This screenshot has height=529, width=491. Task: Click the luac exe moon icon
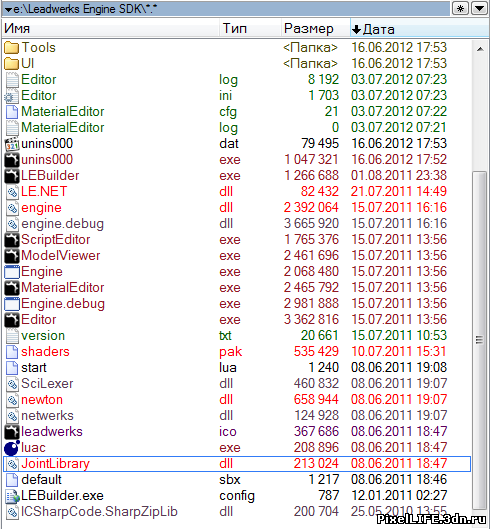(x=12, y=448)
